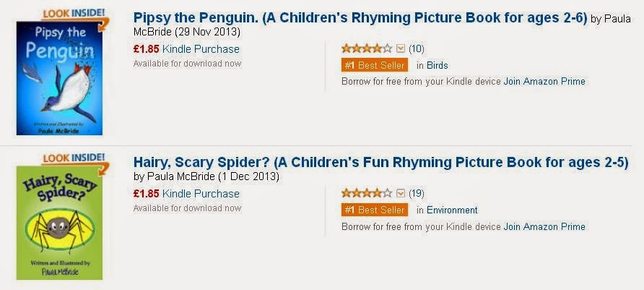Click Kindle Purchase for Pipsy the Penguin

[x=201, y=49]
